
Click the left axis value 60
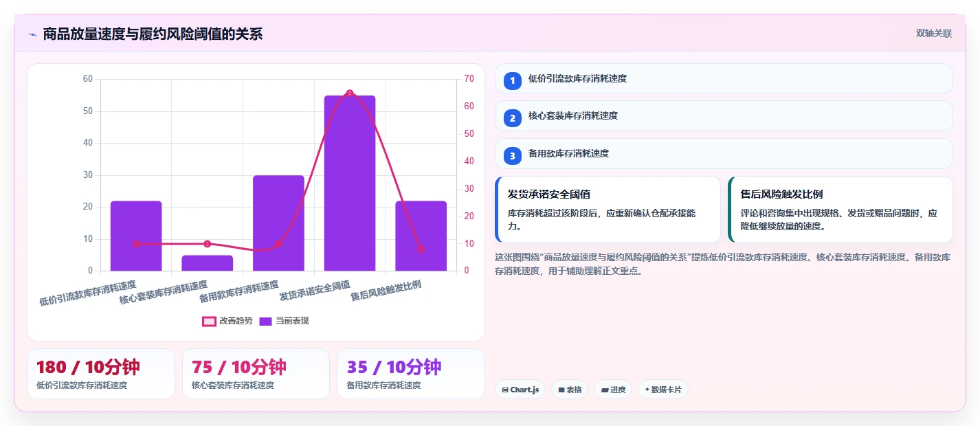coord(87,79)
